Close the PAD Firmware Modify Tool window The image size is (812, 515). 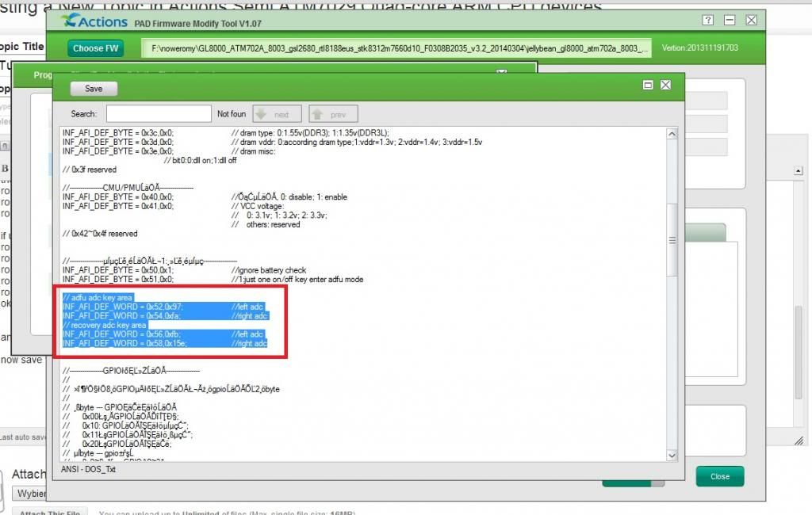pyautogui.click(x=752, y=20)
